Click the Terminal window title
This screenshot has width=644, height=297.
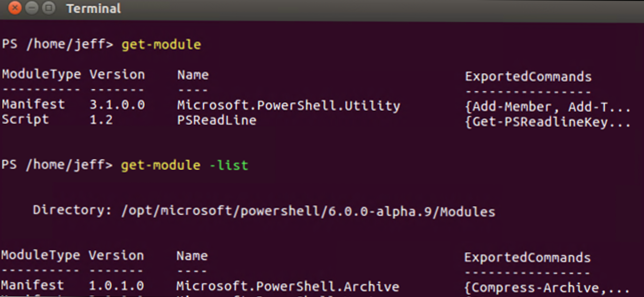point(93,8)
